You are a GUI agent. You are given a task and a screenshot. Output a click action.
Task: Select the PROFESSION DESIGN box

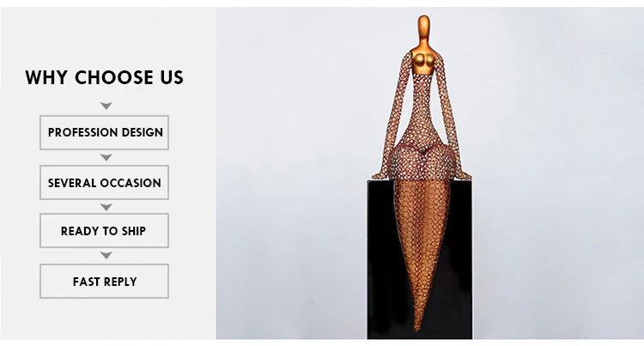[104, 132]
